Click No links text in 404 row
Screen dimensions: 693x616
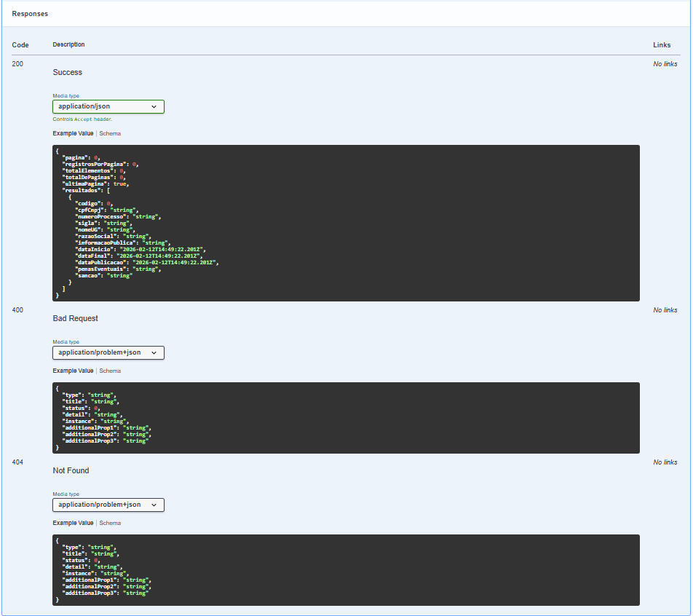coord(665,462)
